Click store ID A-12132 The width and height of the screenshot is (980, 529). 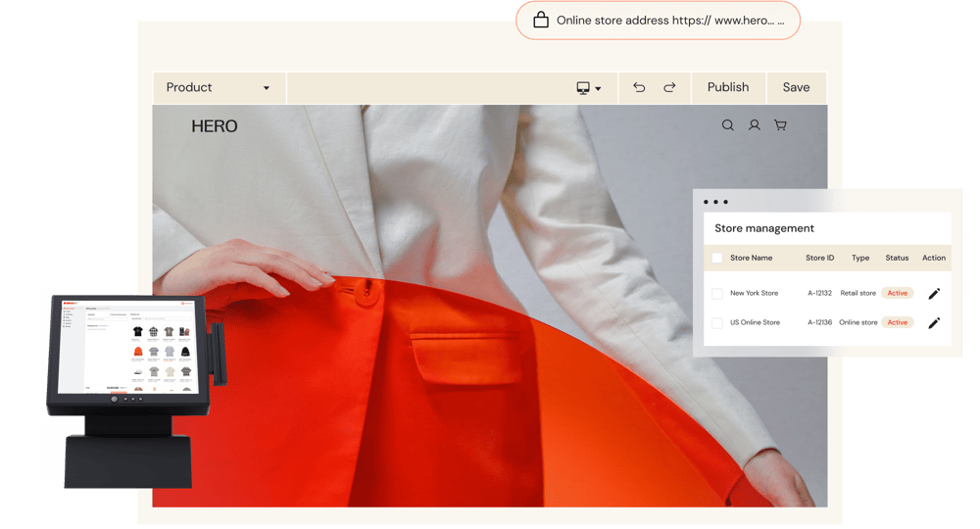click(x=819, y=293)
